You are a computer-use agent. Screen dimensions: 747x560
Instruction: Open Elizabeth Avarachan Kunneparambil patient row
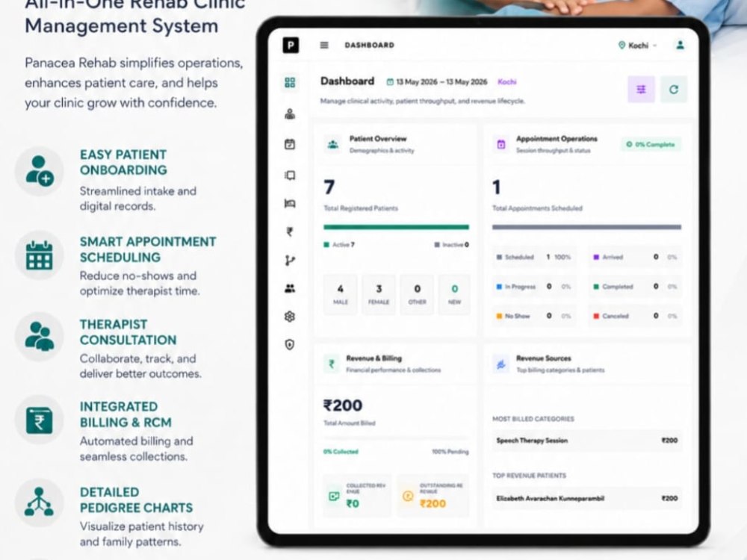[586, 499]
